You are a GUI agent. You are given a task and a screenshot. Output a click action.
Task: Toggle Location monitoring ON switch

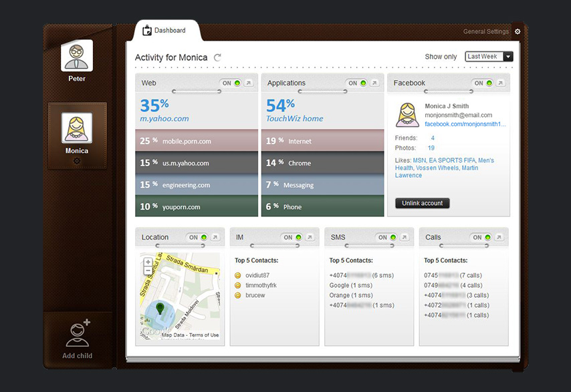point(197,237)
